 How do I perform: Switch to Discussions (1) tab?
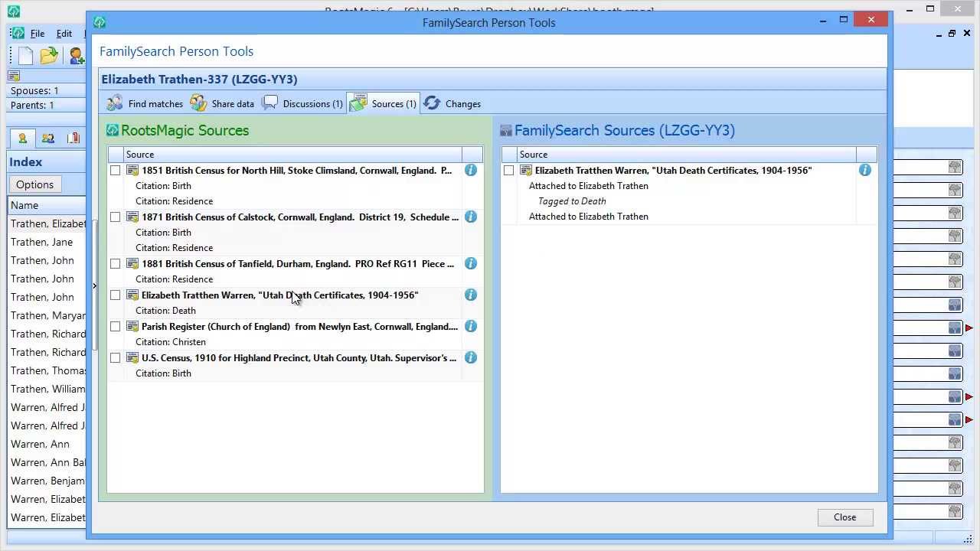pos(302,103)
